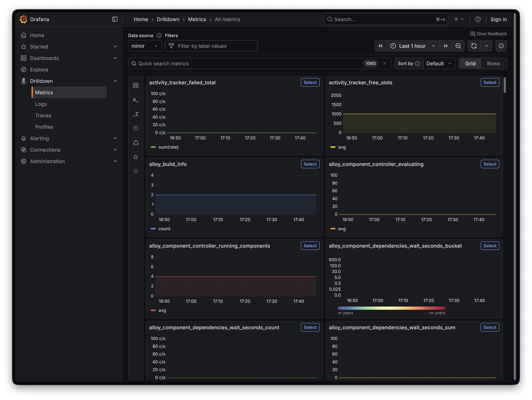Switch metrics layout to Grid view

(470, 64)
